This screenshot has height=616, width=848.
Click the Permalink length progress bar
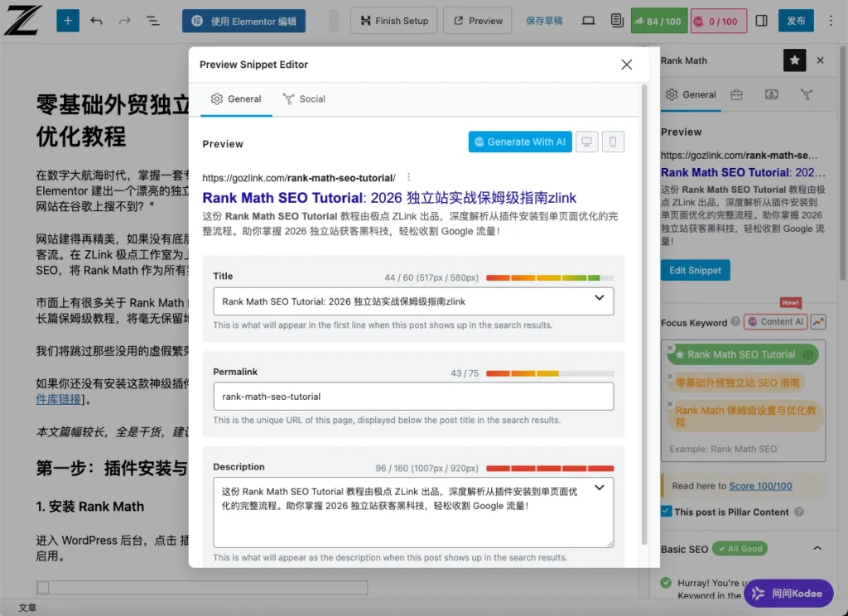coord(550,373)
